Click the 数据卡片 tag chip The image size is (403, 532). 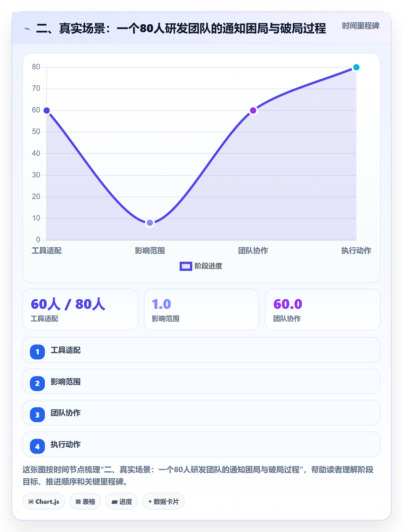[164, 502]
